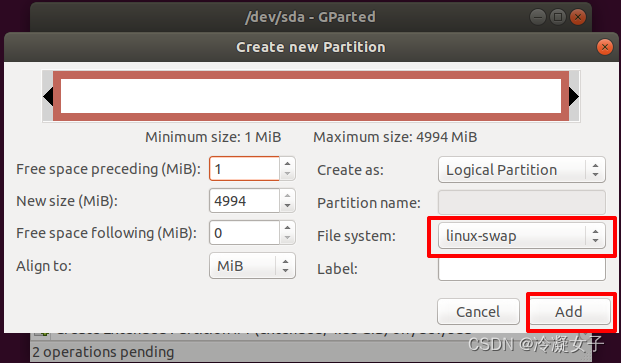
Task: Open the Align to MiB dropdown
Action: tap(252, 266)
